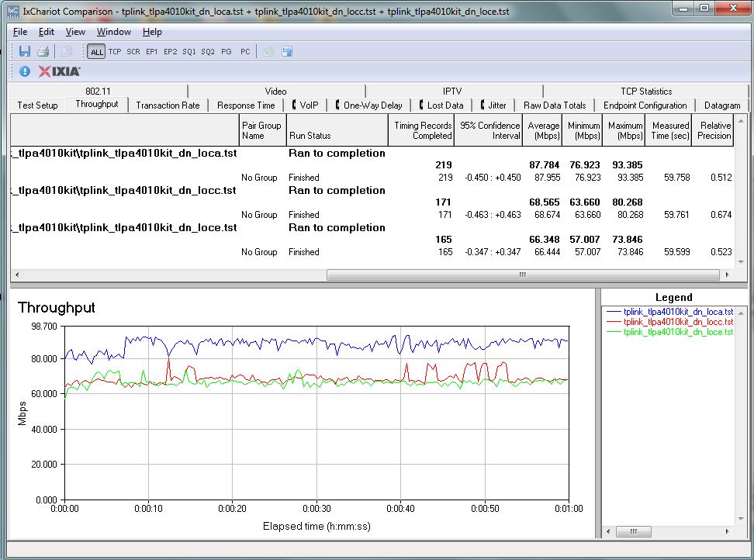Viewport: 754px width, 560px height.
Task: Select the TCP filter button
Action: point(115,51)
